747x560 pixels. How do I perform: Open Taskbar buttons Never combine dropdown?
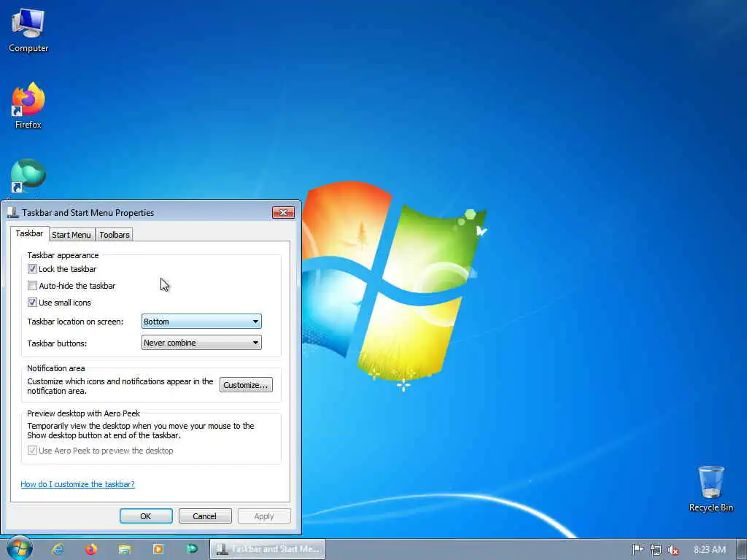(x=201, y=343)
